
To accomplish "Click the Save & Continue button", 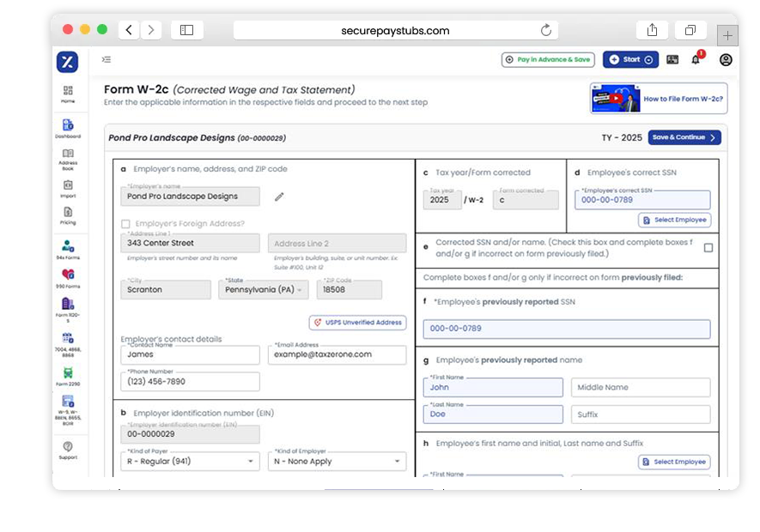I will [684, 137].
